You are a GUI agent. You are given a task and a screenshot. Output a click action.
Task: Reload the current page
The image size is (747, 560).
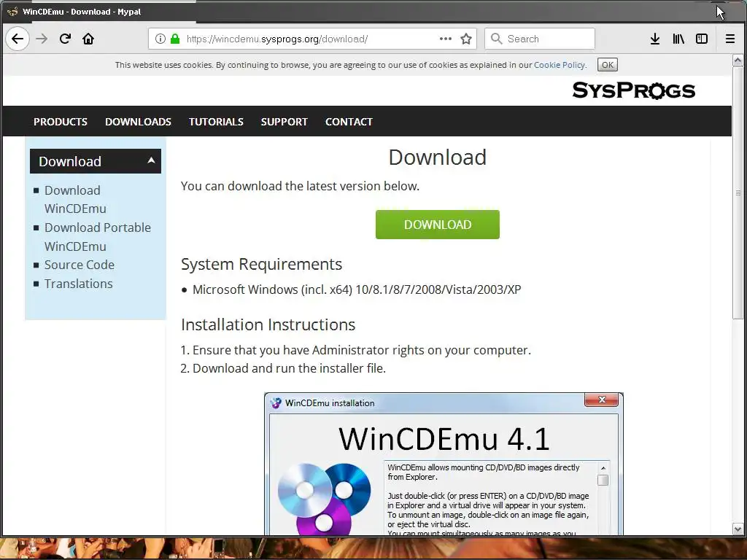click(x=65, y=39)
